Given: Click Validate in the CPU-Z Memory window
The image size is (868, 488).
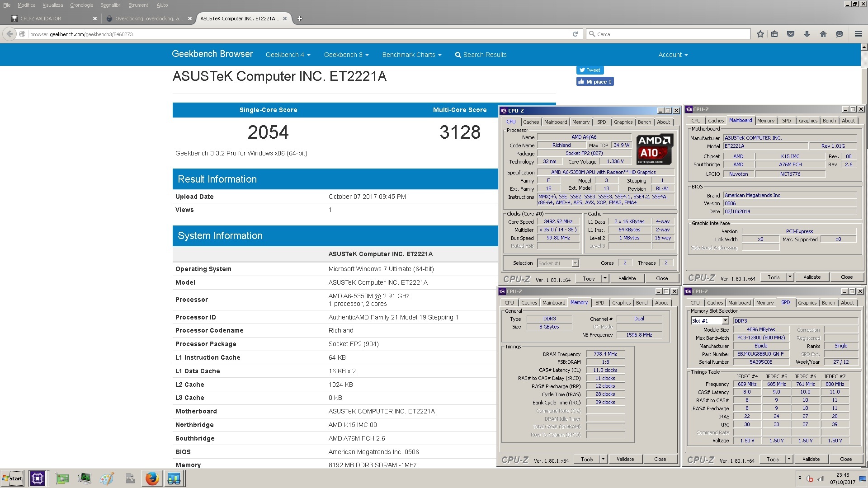Looking at the screenshot, I should 625,459.
